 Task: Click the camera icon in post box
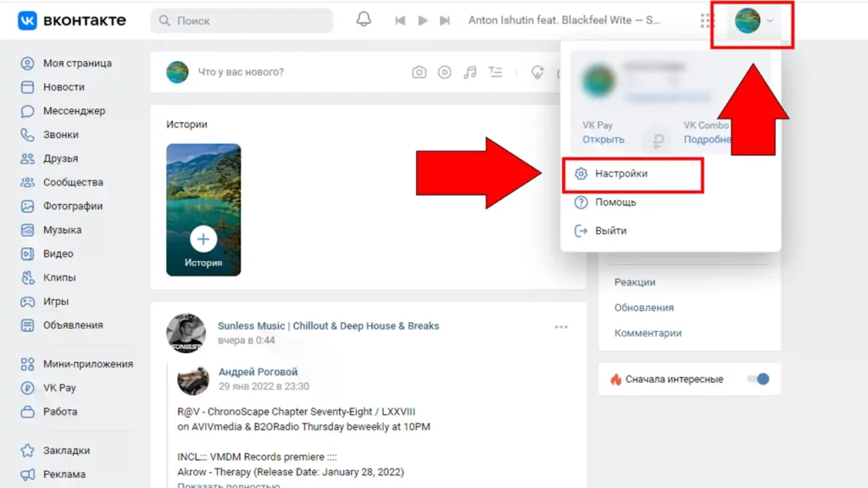pyautogui.click(x=419, y=73)
